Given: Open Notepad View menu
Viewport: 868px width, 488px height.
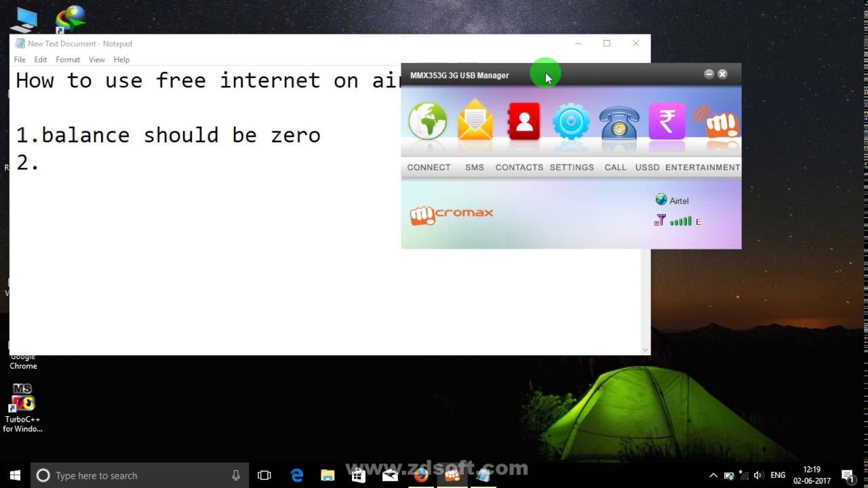Looking at the screenshot, I should click(x=97, y=60).
